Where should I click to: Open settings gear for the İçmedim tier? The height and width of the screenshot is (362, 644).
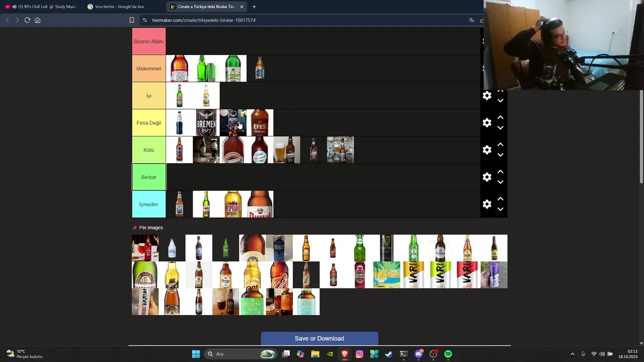click(487, 204)
